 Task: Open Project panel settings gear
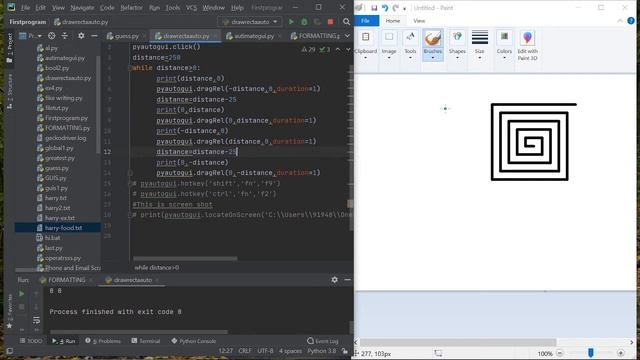click(81, 36)
